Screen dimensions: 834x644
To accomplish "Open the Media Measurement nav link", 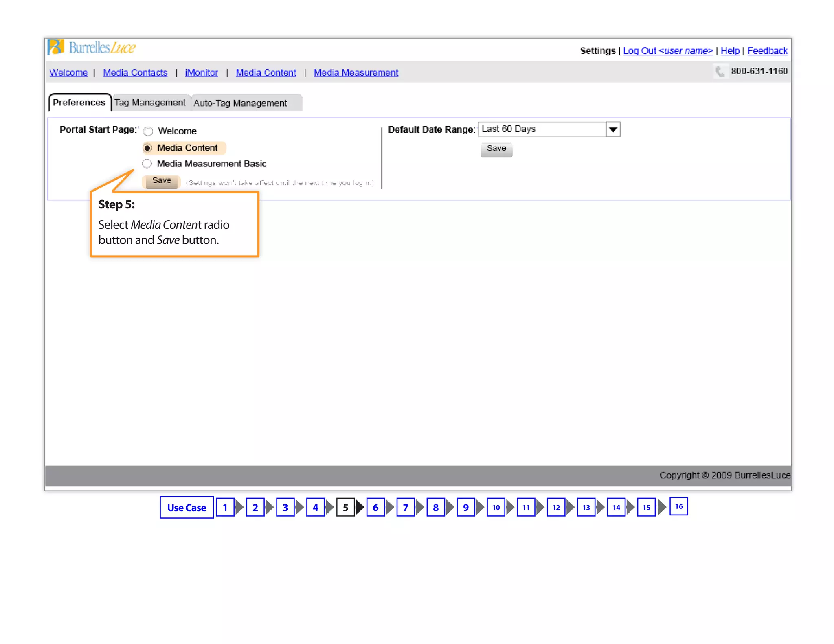I will pos(356,72).
